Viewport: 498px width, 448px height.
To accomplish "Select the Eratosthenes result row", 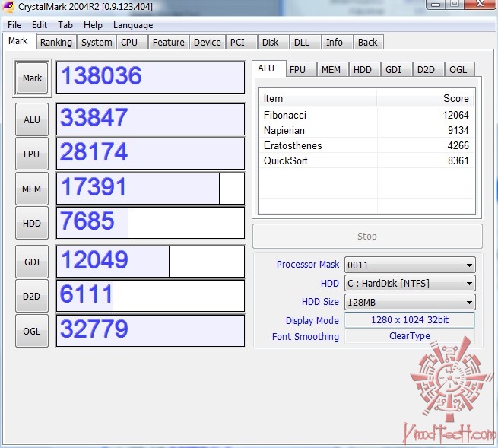I will [x=366, y=145].
